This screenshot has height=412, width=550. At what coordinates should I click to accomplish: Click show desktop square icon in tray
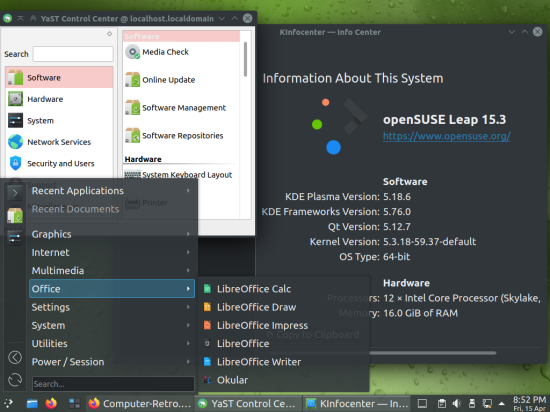[422, 404]
